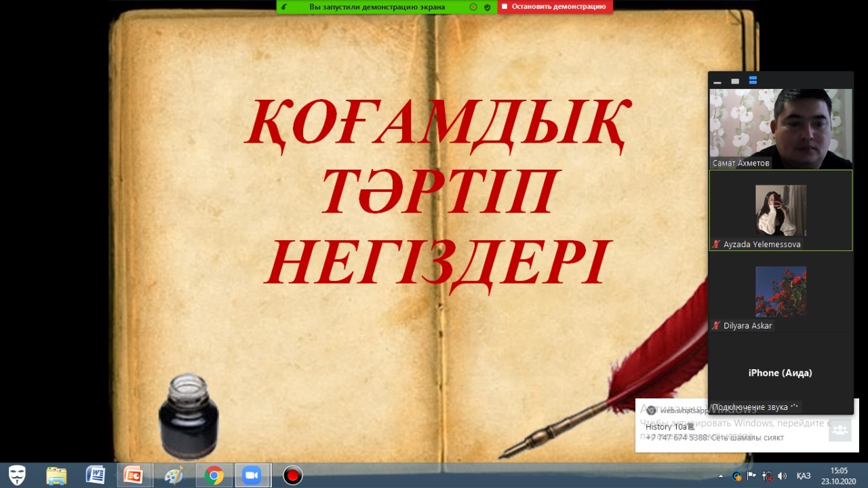The height and width of the screenshot is (488, 868).
Task: Switch to single-speaker thumbnail view icon
Action: point(735,81)
